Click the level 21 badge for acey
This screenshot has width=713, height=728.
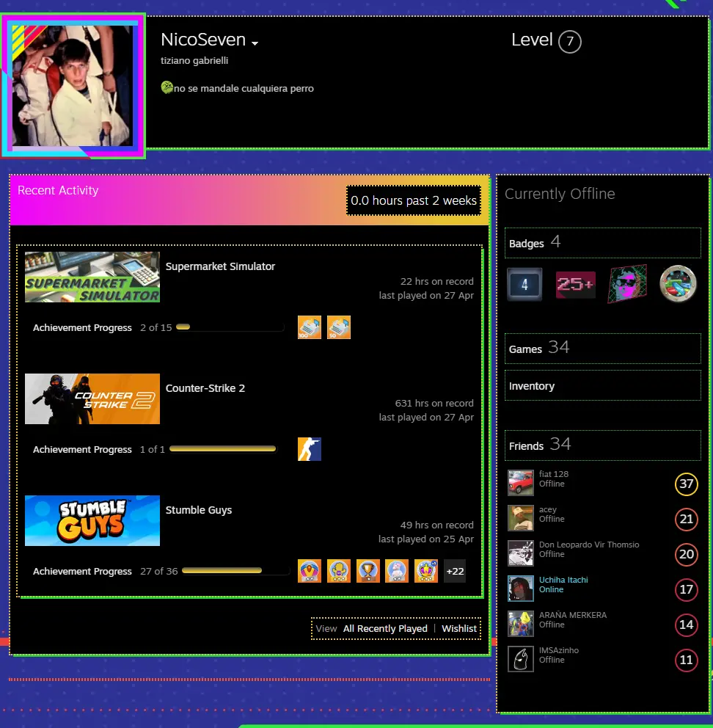point(686,519)
